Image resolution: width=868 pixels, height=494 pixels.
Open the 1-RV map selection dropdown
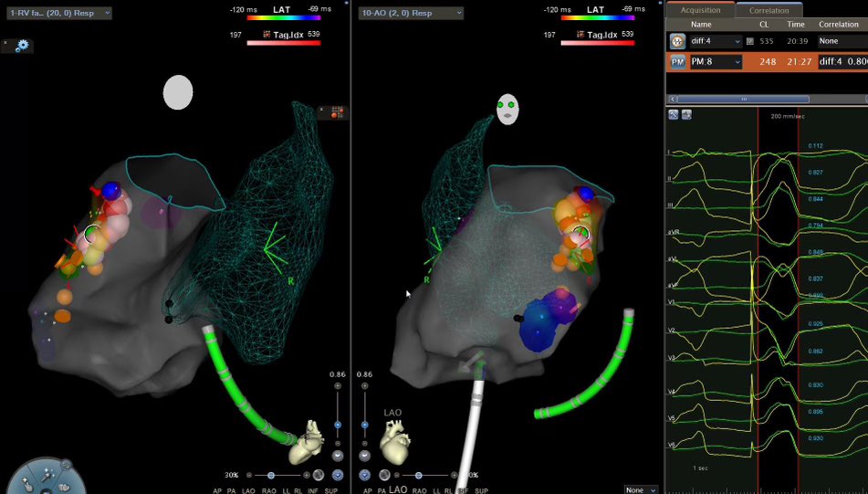[x=59, y=13]
